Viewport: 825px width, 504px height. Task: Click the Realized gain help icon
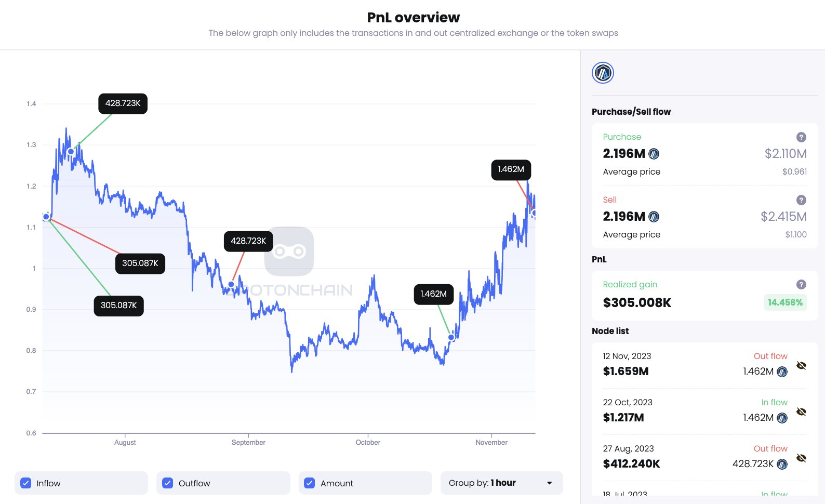tap(801, 284)
